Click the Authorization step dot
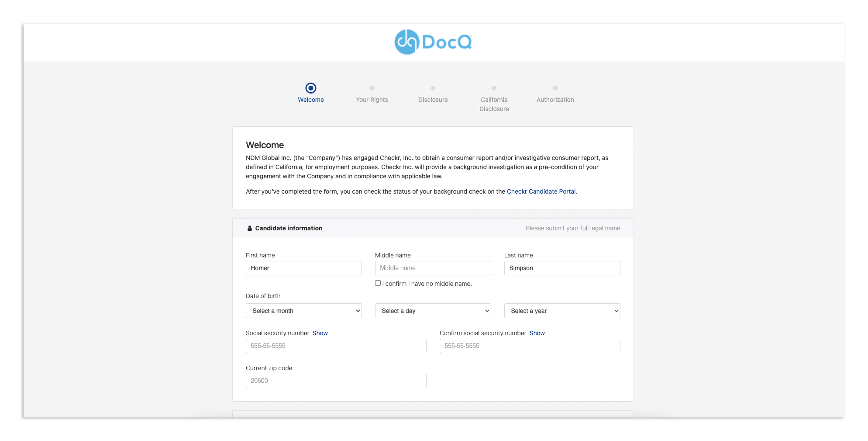The height and width of the screenshot is (441, 868). (555, 88)
